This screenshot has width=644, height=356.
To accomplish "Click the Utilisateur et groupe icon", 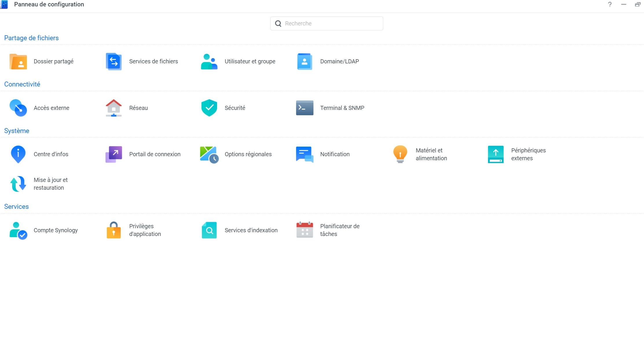I will point(209,62).
